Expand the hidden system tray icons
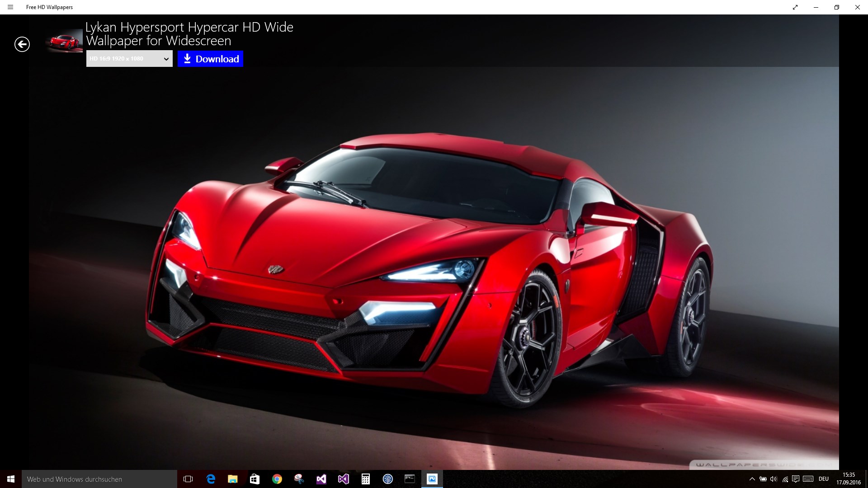868x488 pixels. [752, 479]
